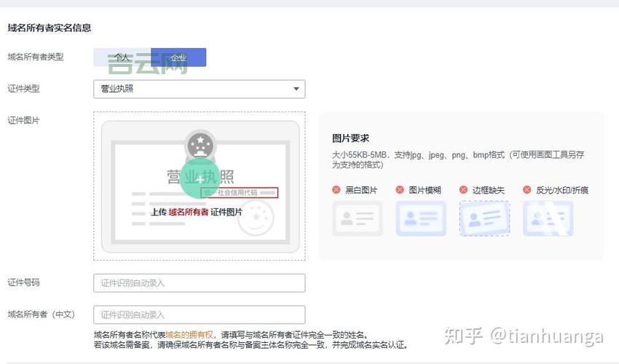The image size is (619, 364).
Task: Click the 边框缺失 example thumbnail
Action: (x=484, y=218)
